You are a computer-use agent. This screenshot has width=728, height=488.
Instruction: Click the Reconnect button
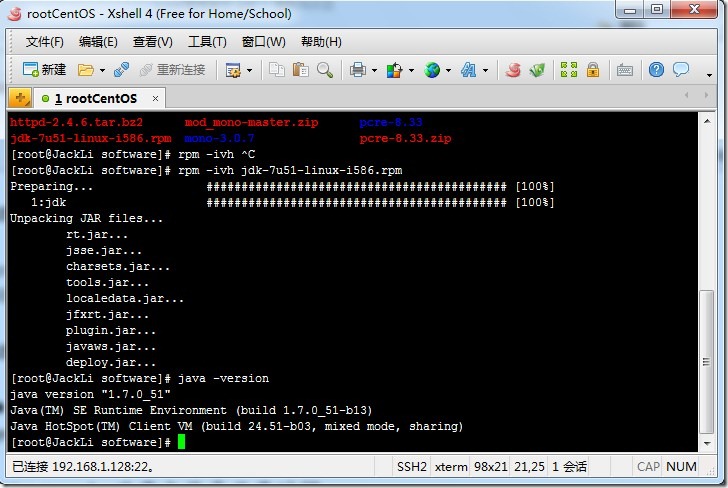pyautogui.click(x=172, y=70)
